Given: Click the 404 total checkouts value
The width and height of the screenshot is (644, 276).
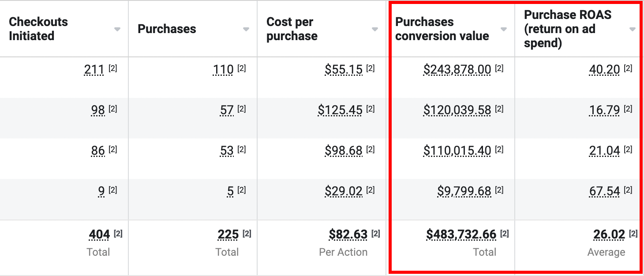Looking at the screenshot, I should tap(99, 235).
